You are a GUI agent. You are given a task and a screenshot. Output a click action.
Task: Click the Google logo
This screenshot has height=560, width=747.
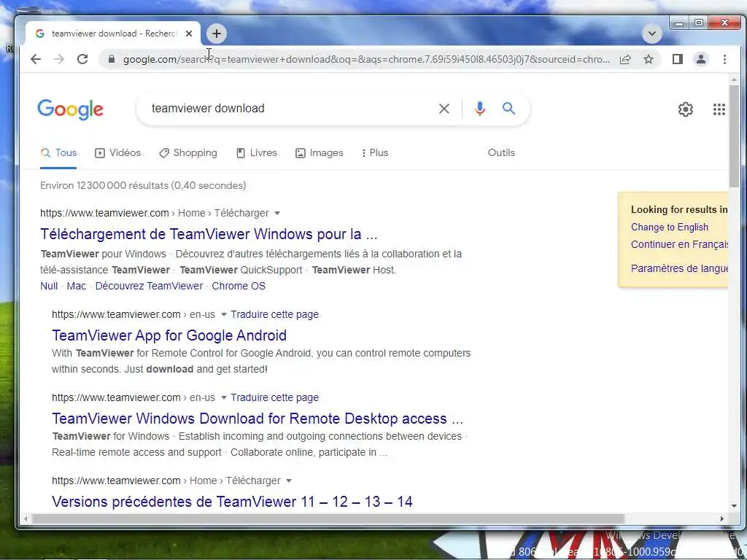[x=71, y=109]
